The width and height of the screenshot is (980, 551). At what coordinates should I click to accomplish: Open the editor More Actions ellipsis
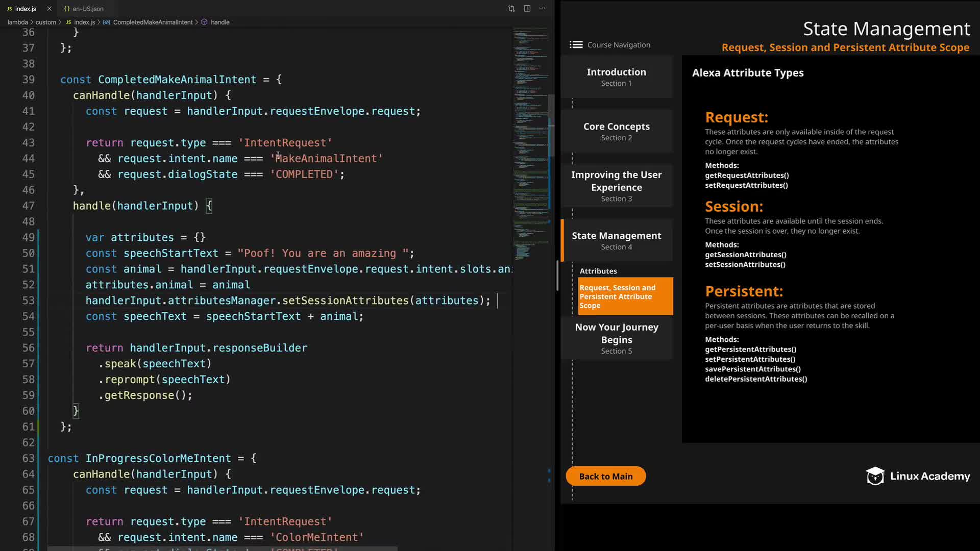[x=542, y=9]
